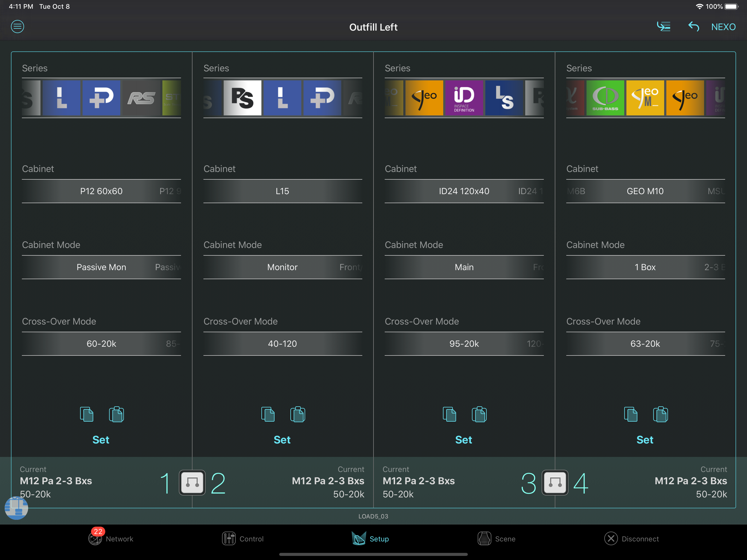Select RS series logo in channel 1

coord(141,98)
